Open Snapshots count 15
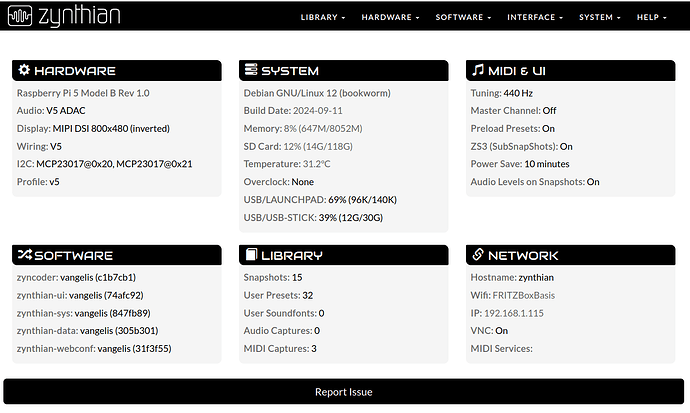This screenshot has width=690, height=413. point(297,277)
